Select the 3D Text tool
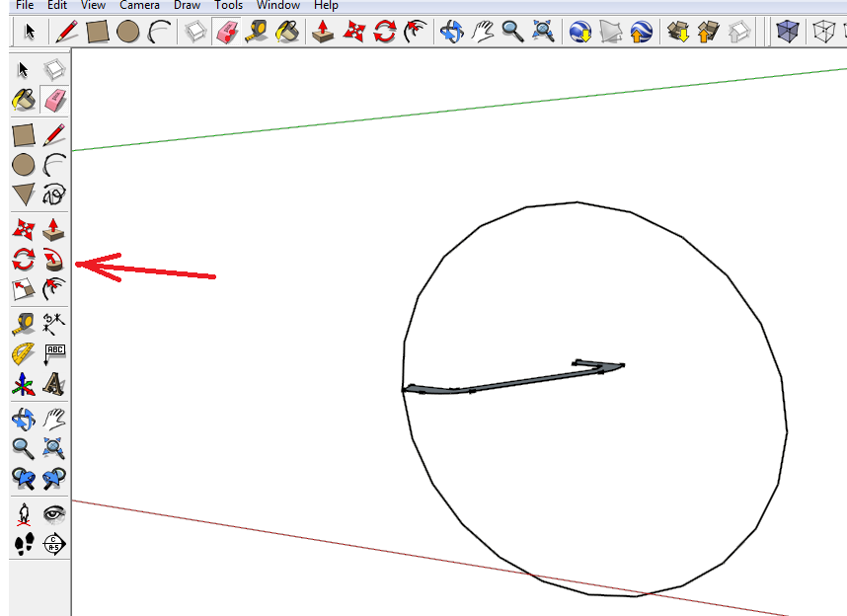The image size is (847, 616). coord(53,384)
